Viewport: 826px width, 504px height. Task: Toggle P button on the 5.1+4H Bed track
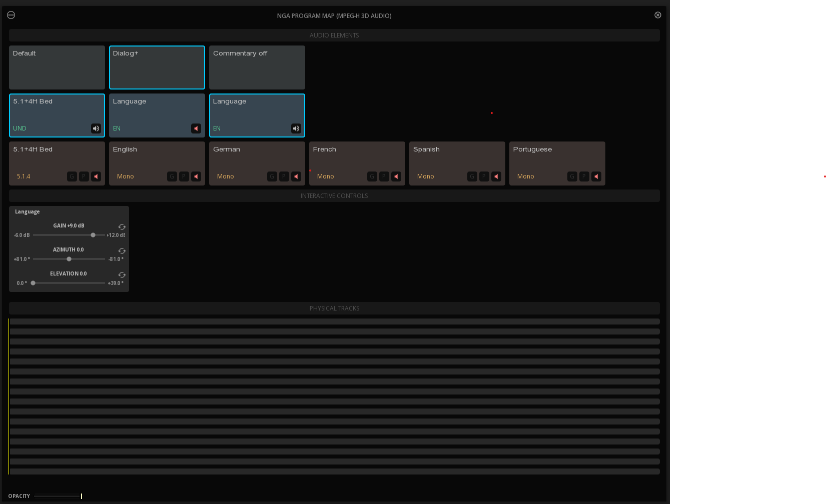pos(84,176)
